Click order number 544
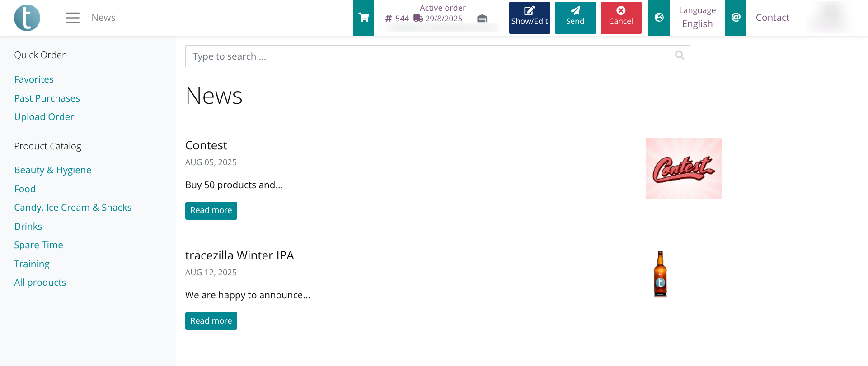868x366 pixels. tap(402, 19)
